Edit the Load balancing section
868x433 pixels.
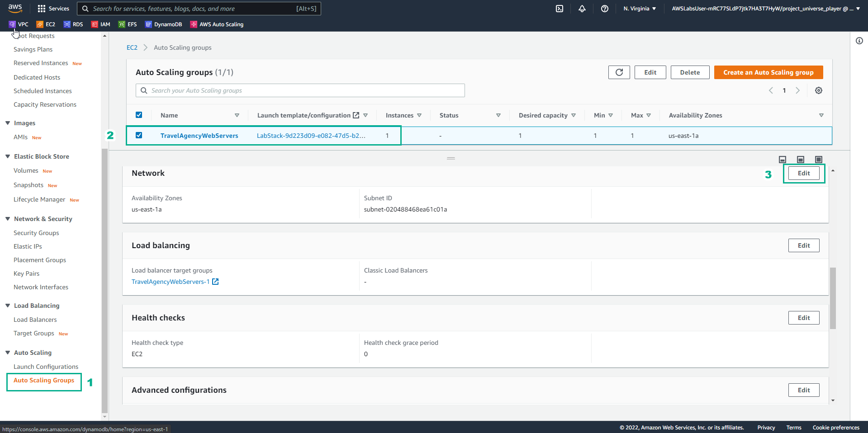pyautogui.click(x=804, y=245)
